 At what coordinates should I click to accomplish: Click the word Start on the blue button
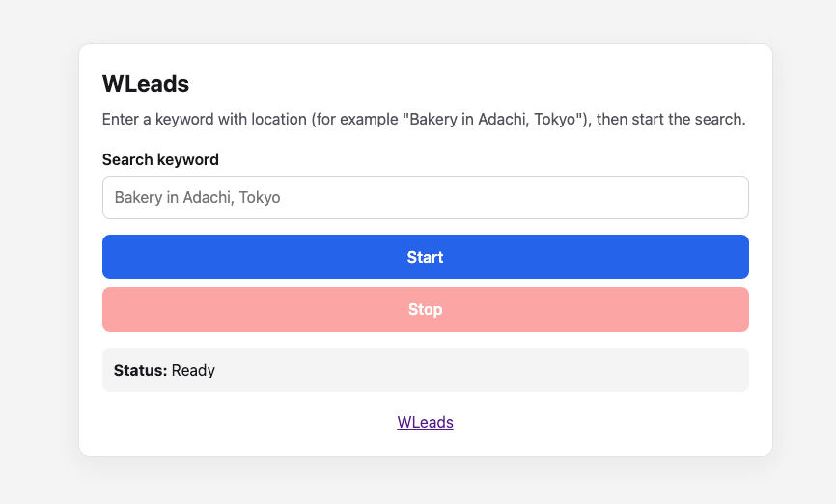(x=425, y=257)
